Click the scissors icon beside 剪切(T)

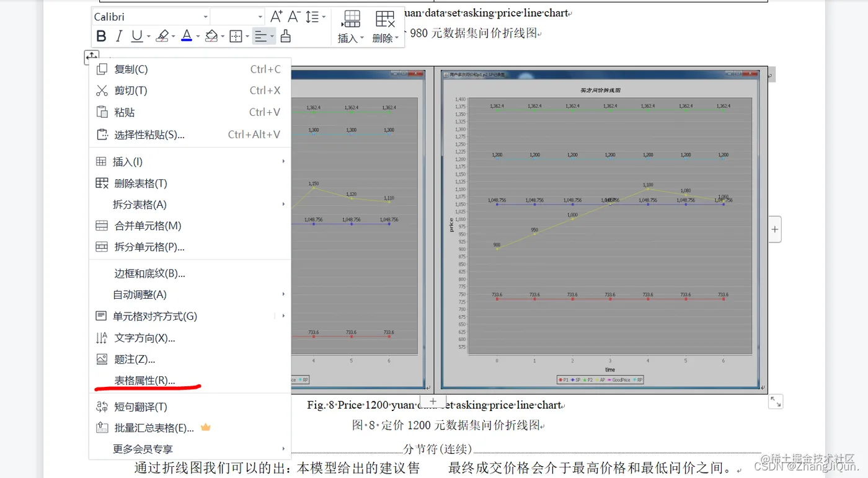point(102,91)
